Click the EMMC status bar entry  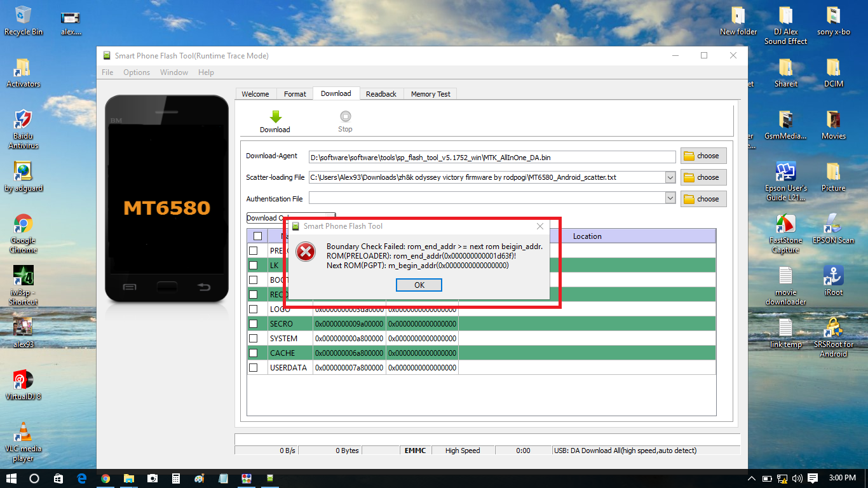coord(414,451)
